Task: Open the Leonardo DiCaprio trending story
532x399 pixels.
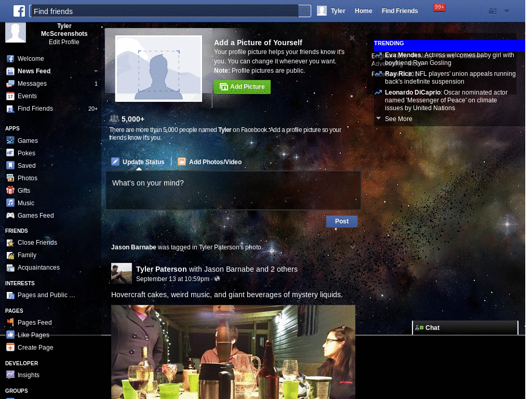Action: [446, 100]
